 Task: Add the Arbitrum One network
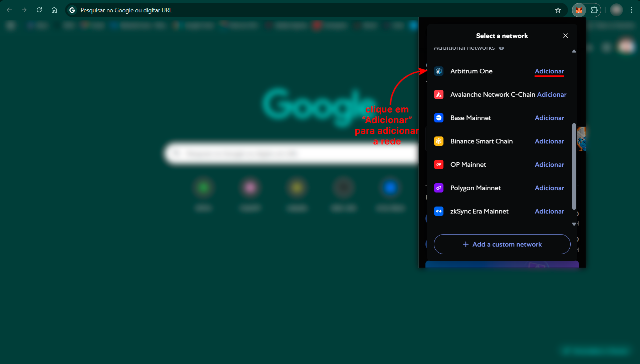click(549, 71)
